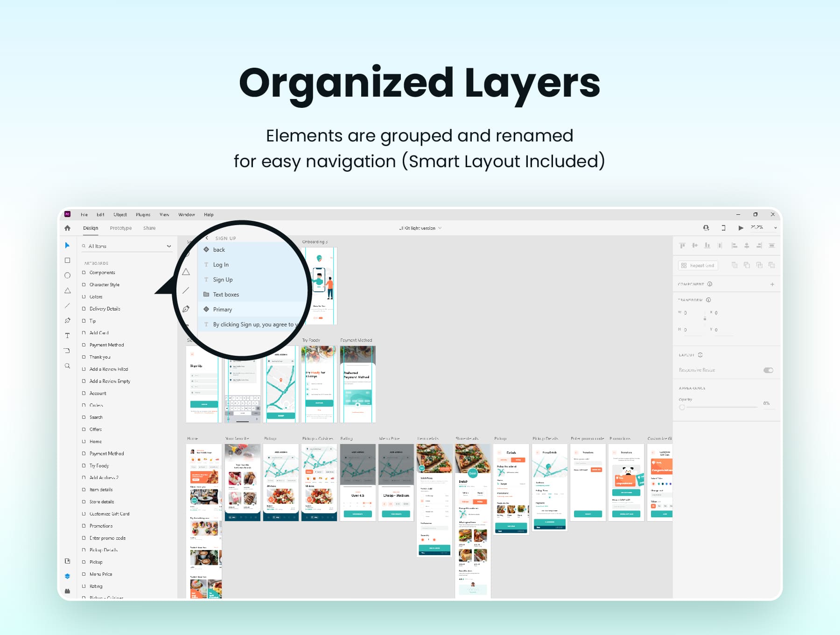840x635 pixels.
Task: Add component with the plus button
Action: pos(772,284)
